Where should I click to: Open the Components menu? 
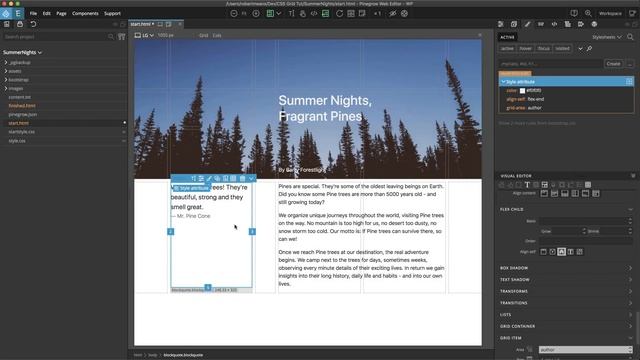tap(85, 13)
